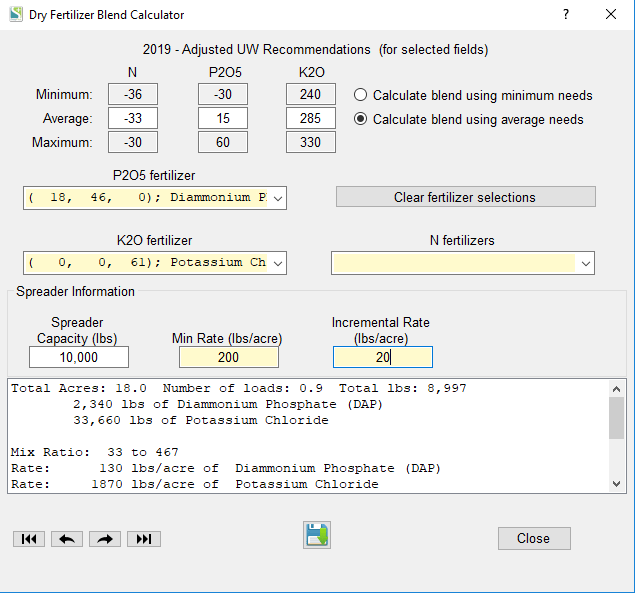The height and width of the screenshot is (593, 635).
Task: Click the Maximum P2O5 value 60
Action: pos(223,142)
